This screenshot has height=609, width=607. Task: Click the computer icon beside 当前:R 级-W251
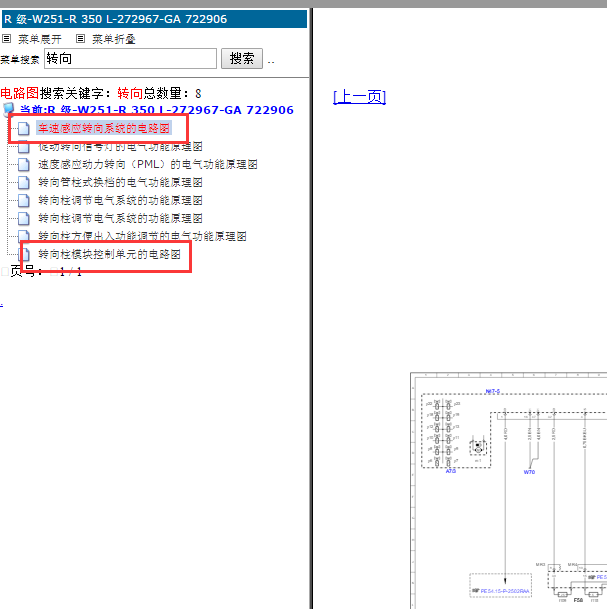(9, 110)
